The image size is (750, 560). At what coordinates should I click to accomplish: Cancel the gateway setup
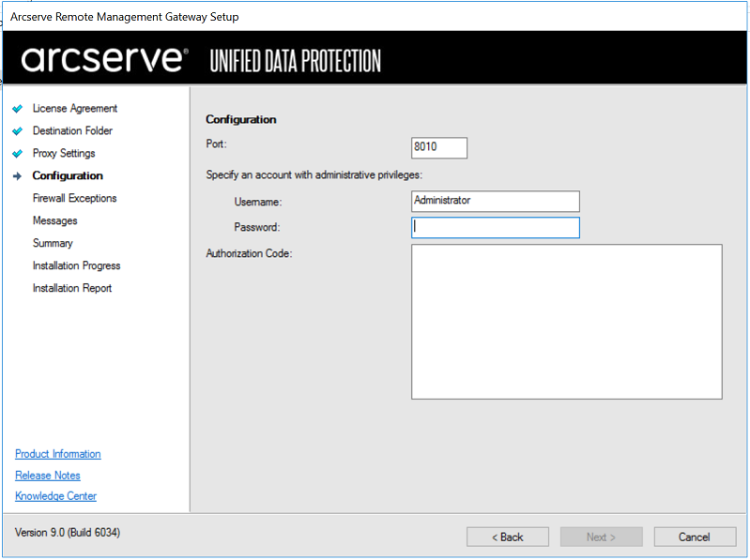(695, 537)
